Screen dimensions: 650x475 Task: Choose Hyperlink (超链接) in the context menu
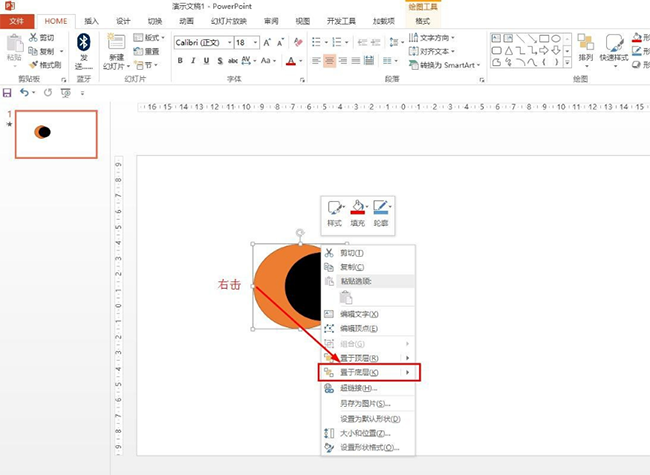pos(368,388)
